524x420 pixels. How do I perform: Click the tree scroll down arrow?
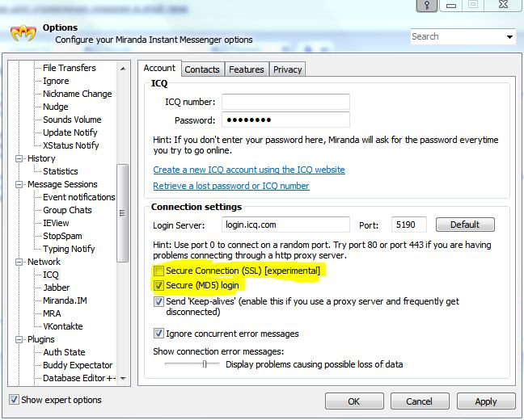(123, 378)
